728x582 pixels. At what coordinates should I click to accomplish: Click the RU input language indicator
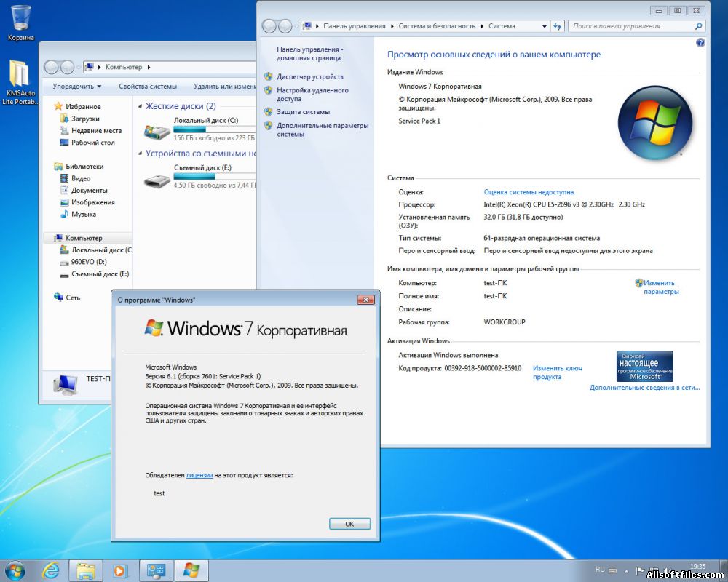600,570
